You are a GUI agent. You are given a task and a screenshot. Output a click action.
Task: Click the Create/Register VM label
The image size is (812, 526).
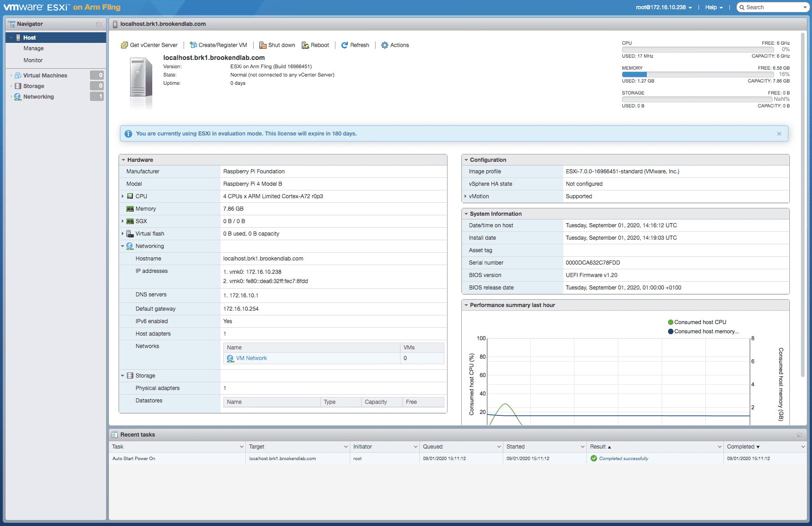pyautogui.click(x=223, y=45)
